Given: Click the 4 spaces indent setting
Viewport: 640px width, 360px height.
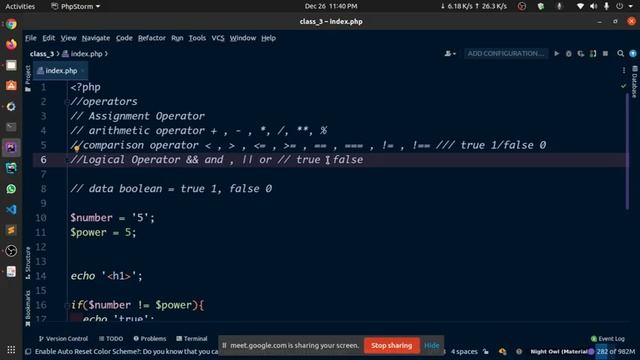Looking at the screenshot, I should click(464, 351).
